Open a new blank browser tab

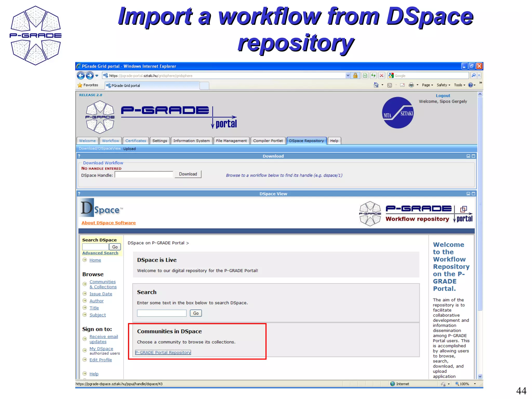click(204, 86)
